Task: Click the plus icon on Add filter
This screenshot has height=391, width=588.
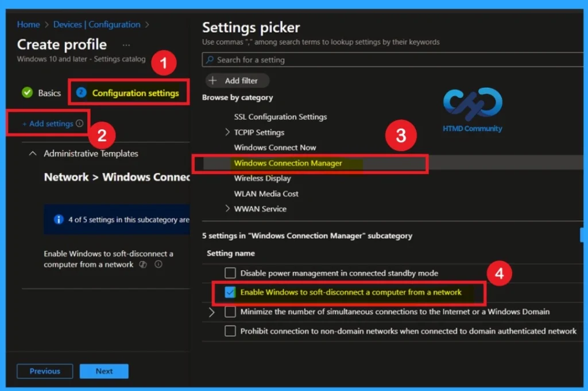Action: point(213,80)
